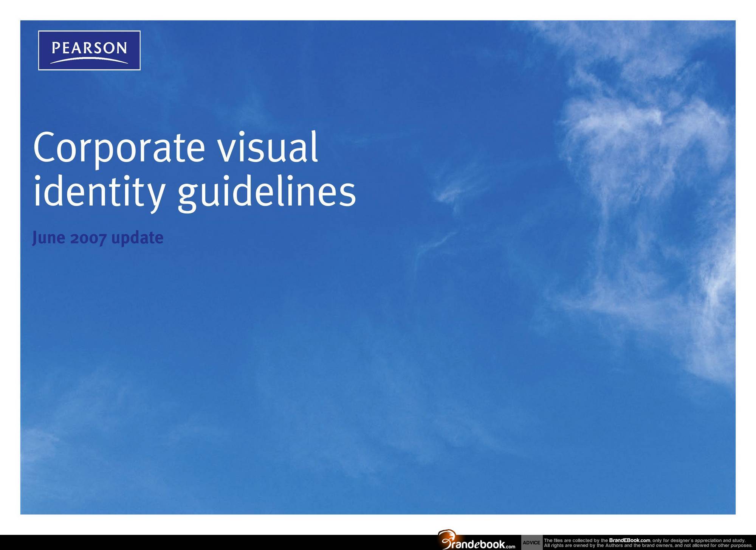Click the Pearson logo box

point(89,50)
